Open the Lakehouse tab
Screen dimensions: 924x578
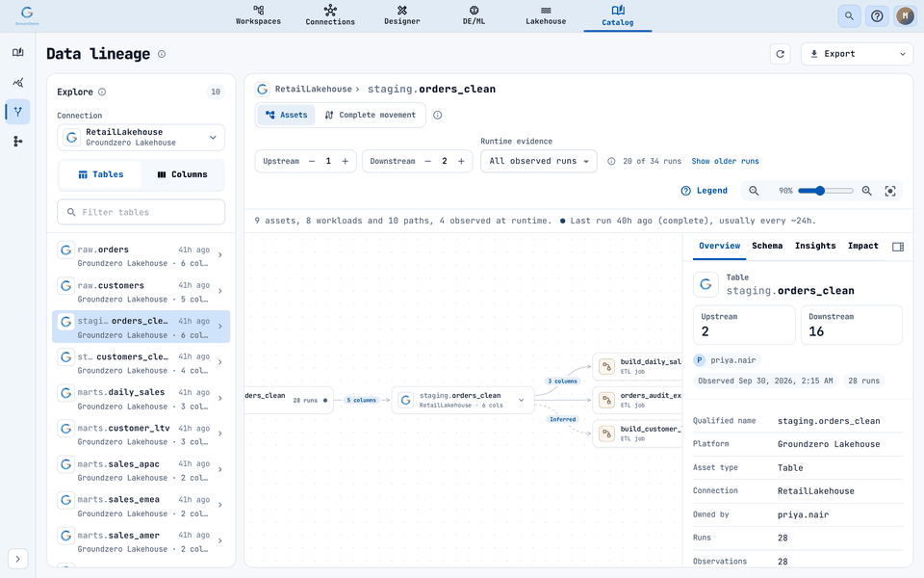(546, 16)
